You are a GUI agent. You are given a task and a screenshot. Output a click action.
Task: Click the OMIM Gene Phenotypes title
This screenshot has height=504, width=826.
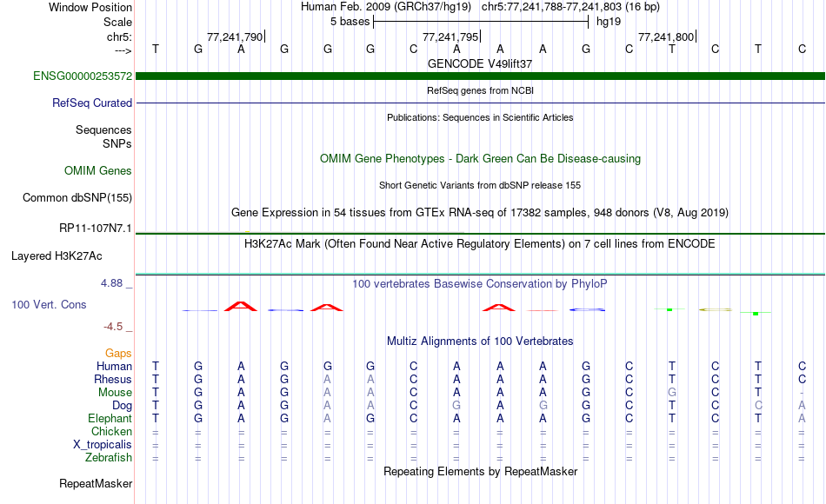coord(481,158)
